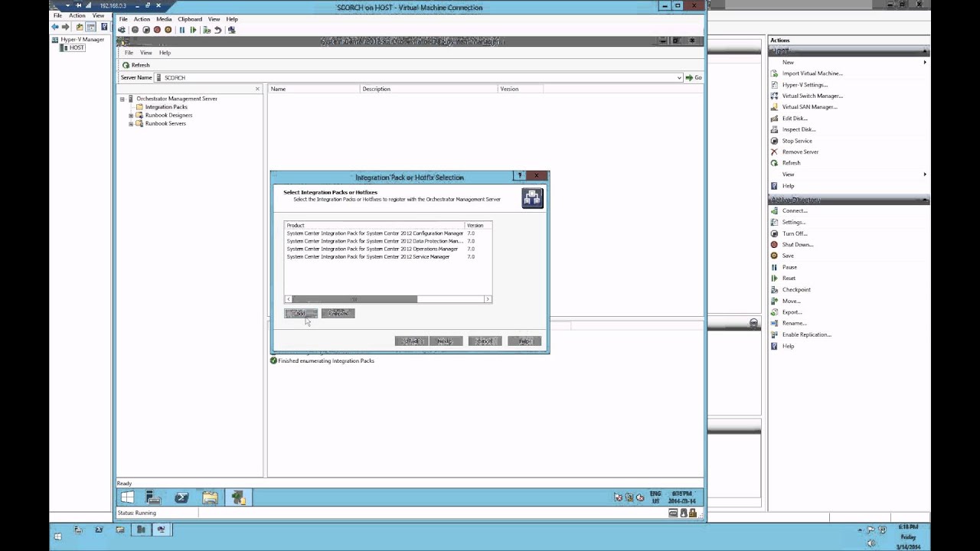Click the Show/Hide console tree toolbar icon
The width and height of the screenshot is (980, 551).
[x=90, y=27]
